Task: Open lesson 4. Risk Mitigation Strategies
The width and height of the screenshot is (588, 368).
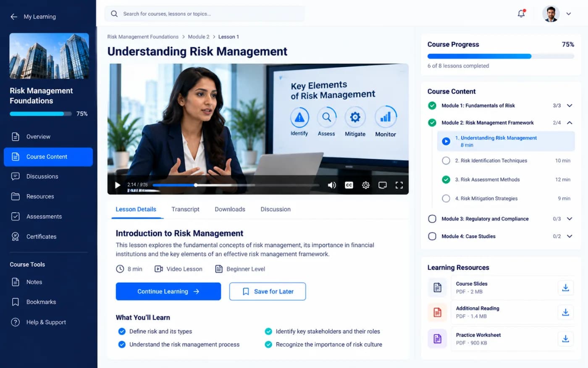Action: [506, 198]
